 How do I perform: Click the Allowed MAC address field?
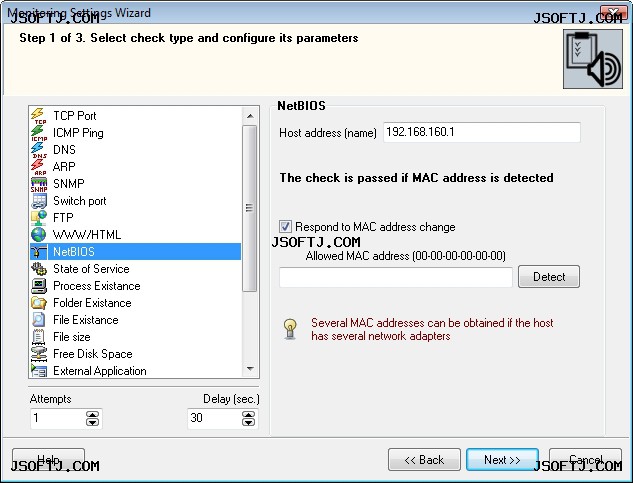tap(396, 277)
